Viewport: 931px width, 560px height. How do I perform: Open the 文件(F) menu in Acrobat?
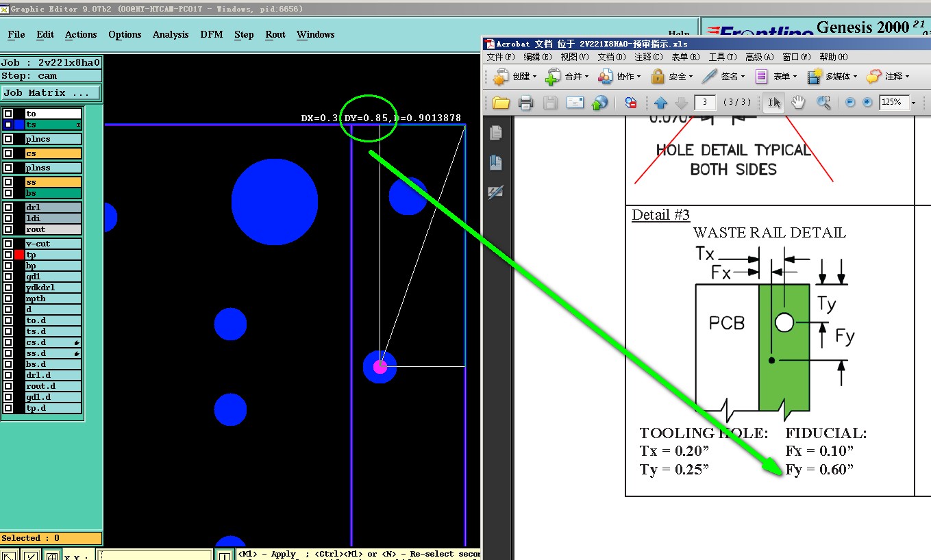click(500, 57)
